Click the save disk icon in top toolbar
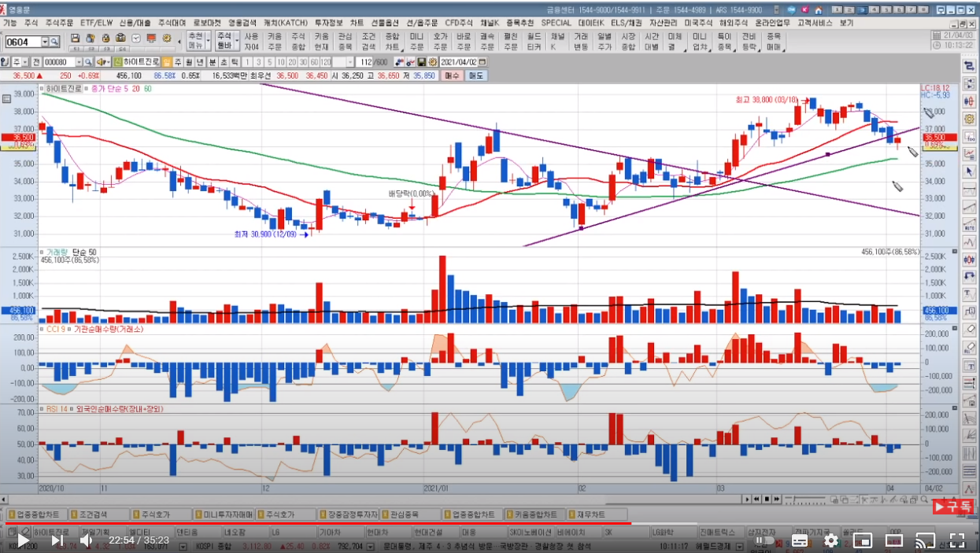This screenshot has width=980, height=553. coord(75,39)
